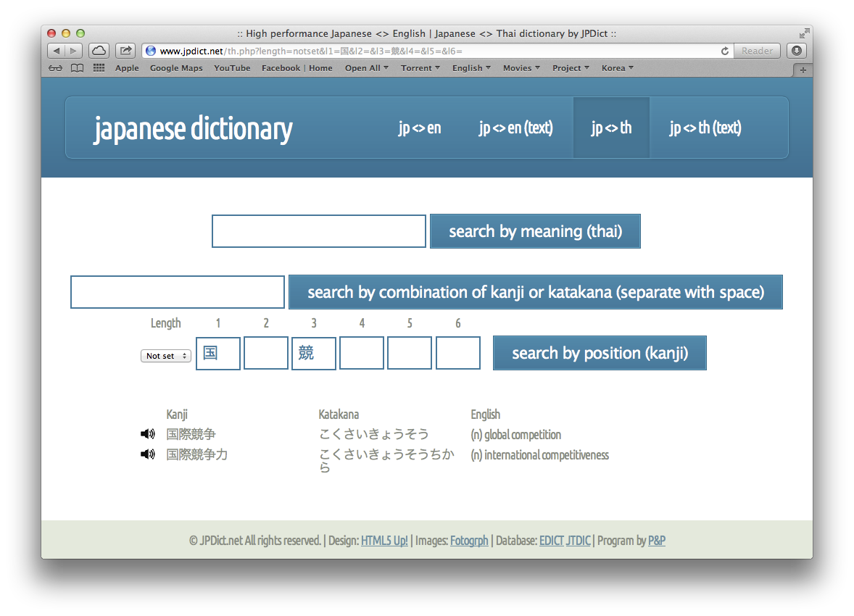This screenshot has height=616, width=854.
Task: Open the P&P program link
Action: [x=657, y=541]
